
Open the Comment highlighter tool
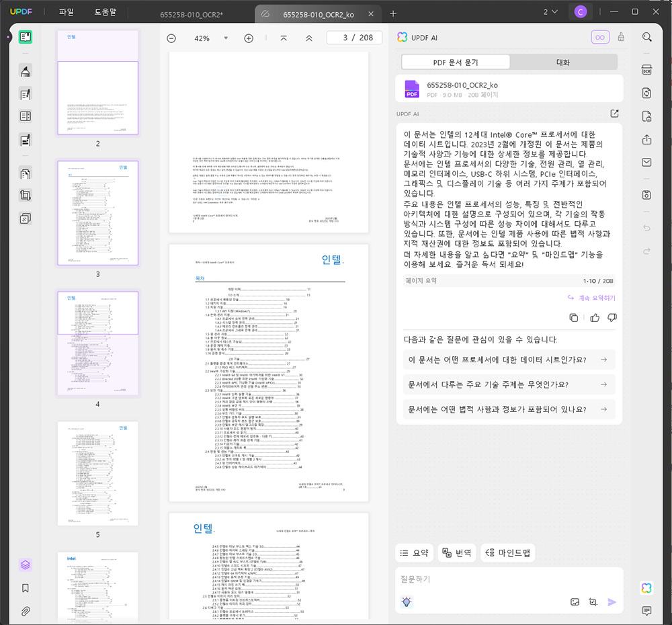pyautogui.click(x=26, y=71)
